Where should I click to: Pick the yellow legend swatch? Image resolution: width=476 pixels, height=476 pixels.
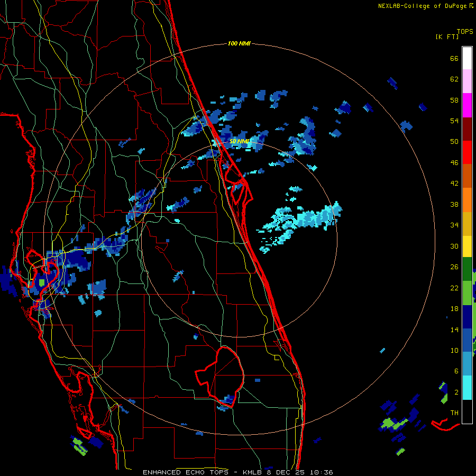coord(467,246)
